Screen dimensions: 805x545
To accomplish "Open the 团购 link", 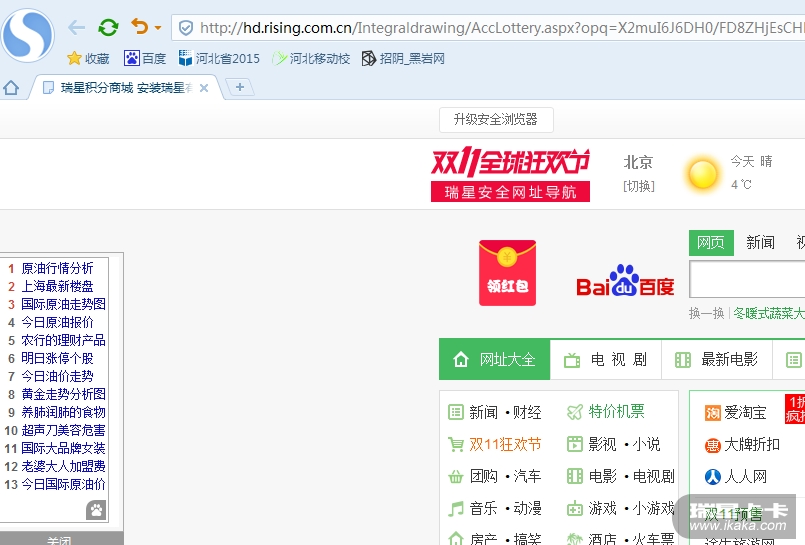I will tap(484, 476).
